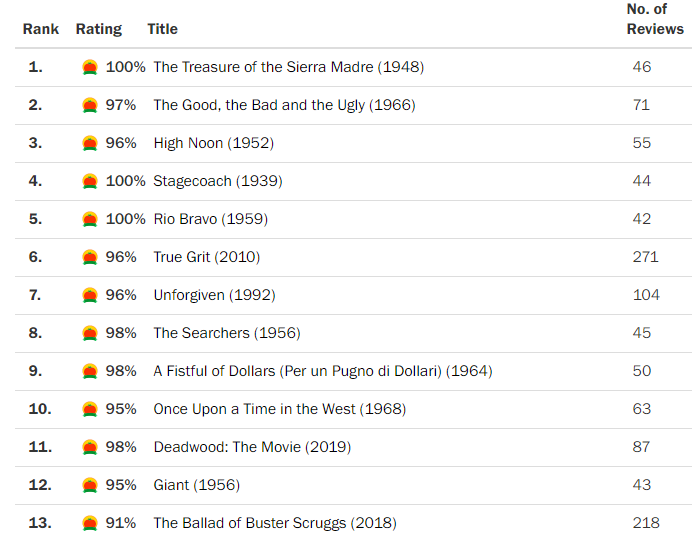Click the Title column header
The width and height of the screenshot is (692, 533).
pyautogui.click(x=162, y=29)
